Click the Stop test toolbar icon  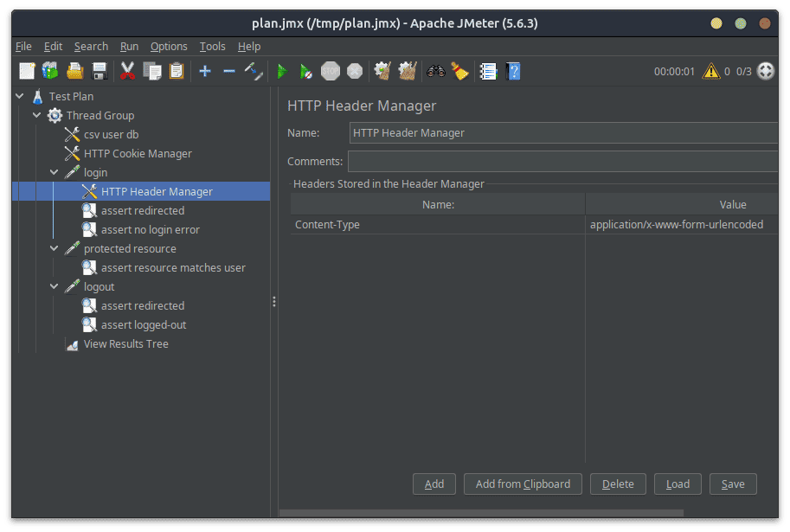click(x=331, y=71)
